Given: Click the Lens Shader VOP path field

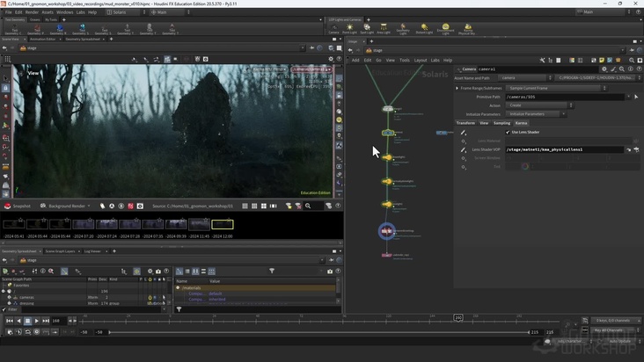Looking at the screenshot, I should click(565, 149).
